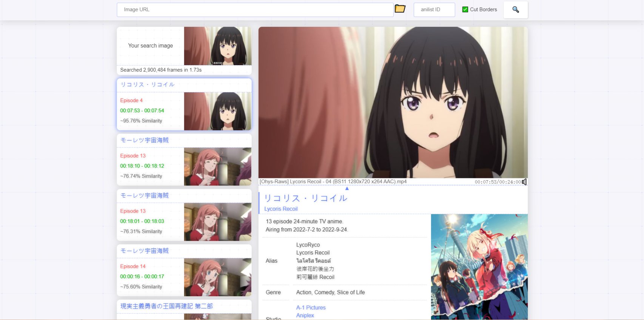Click the large video preview frame
Viewport: 644px width, 320px height.
point(393,103)
